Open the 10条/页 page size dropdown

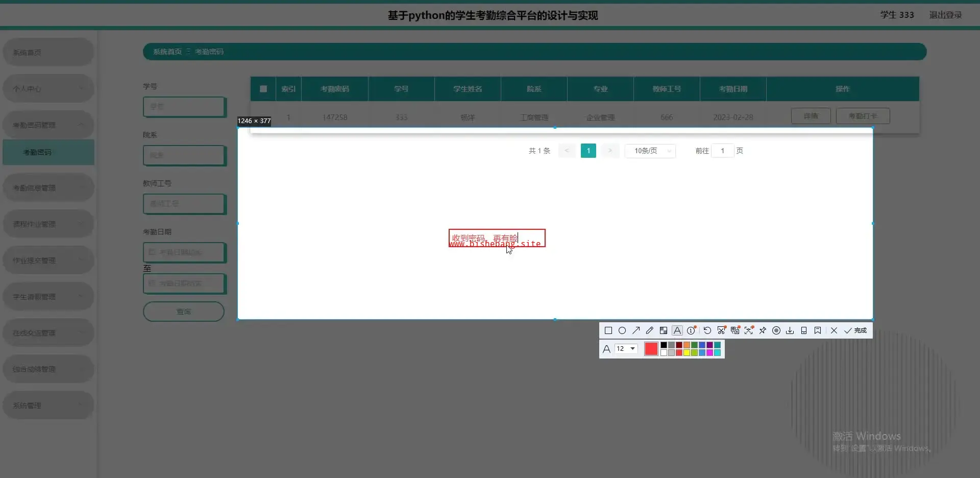pyautogui.click(x=650, y=151)
